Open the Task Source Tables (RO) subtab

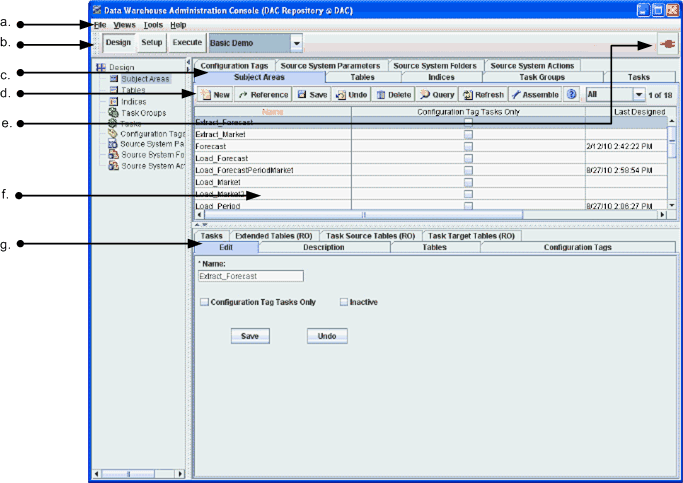[x=371, y=236]
